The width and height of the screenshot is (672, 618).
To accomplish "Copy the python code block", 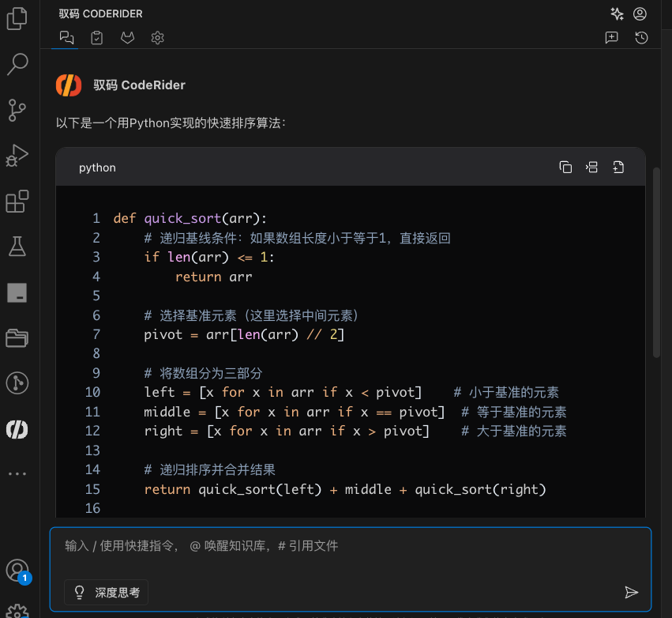I will pyautogui.click(x=565, y=168).
